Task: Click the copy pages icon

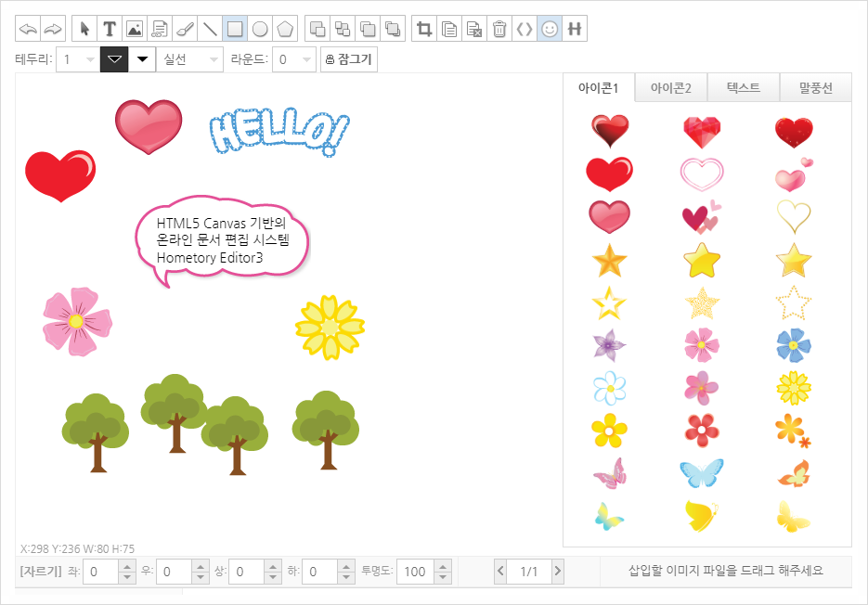Action: click(x=449, y=29)
